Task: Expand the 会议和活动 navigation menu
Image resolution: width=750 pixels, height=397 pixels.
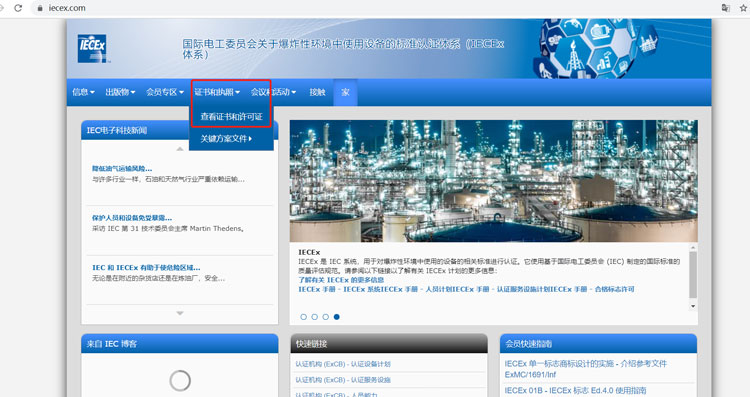Action: [x=273, y=92]
